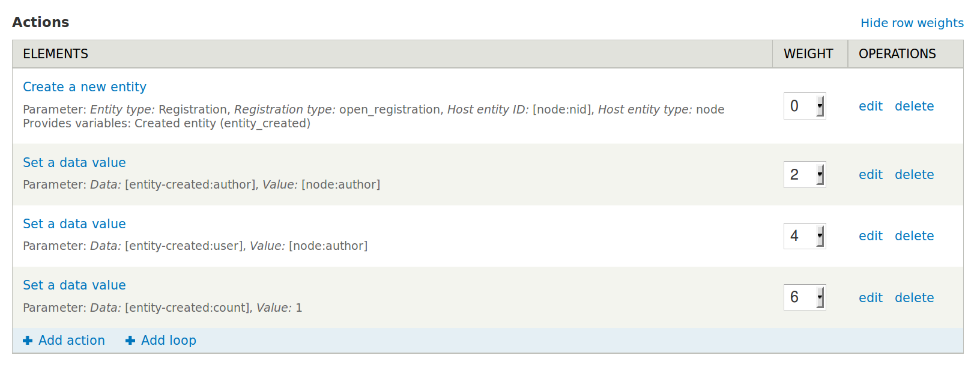Edit the entity-created:author data value action

(870, 175)
